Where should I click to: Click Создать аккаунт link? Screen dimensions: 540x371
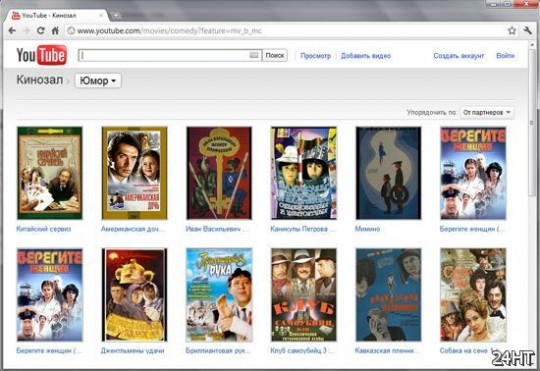[x=459, y=56]
